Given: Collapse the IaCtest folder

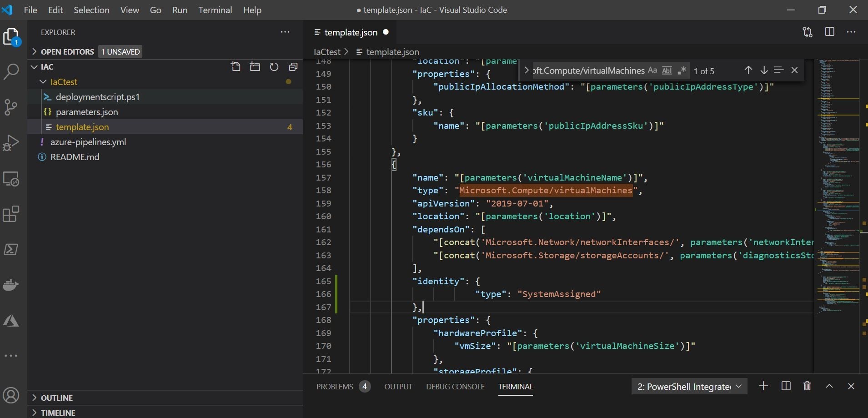Looking at the screenshot, I should click(x=43, y=82).
